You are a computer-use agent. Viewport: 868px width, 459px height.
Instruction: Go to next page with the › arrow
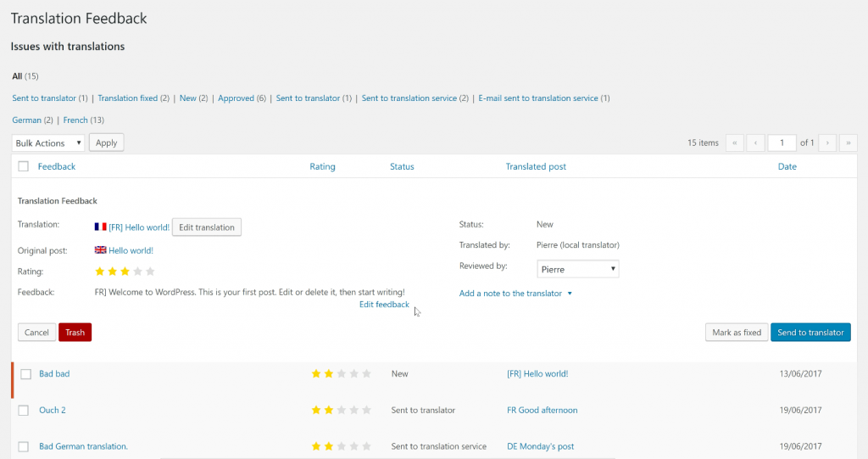pos(827,143)
